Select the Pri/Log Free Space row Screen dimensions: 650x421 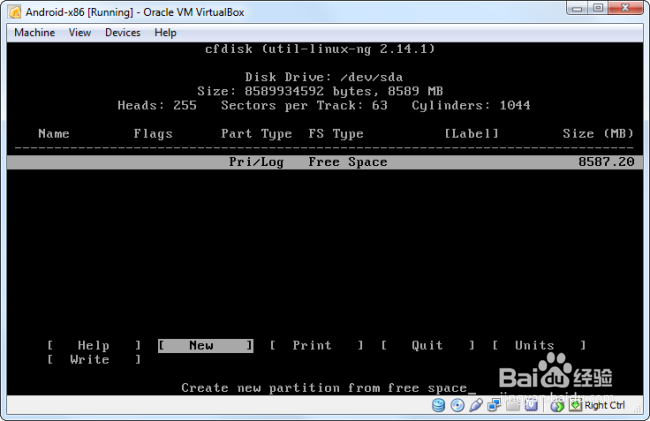(325, 162)
